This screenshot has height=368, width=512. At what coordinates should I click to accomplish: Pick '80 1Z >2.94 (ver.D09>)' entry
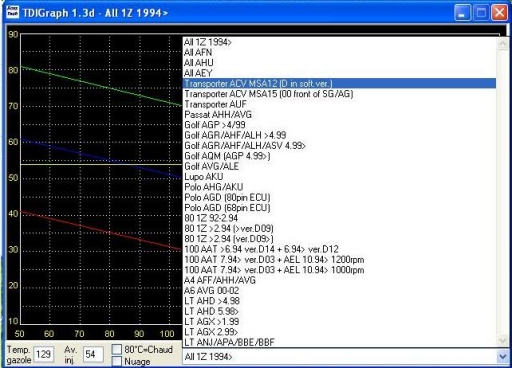click(339, 239)
